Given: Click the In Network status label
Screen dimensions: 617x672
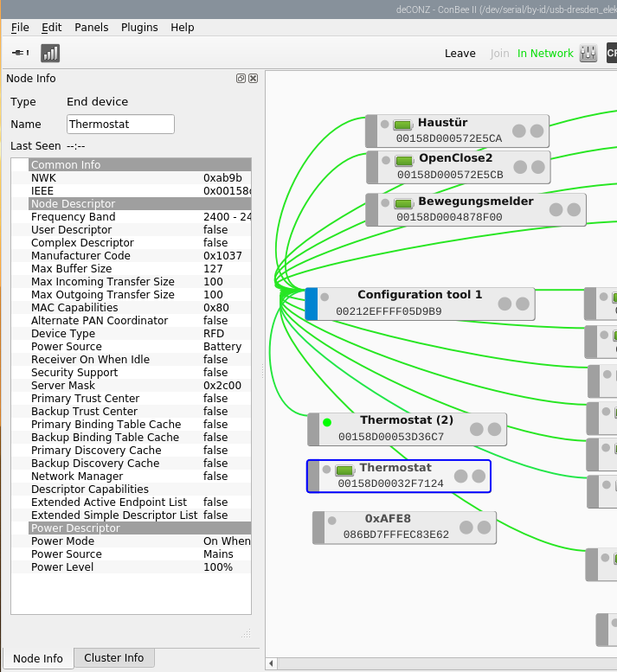Looking at the screenshot, I should tap(545, 53).
